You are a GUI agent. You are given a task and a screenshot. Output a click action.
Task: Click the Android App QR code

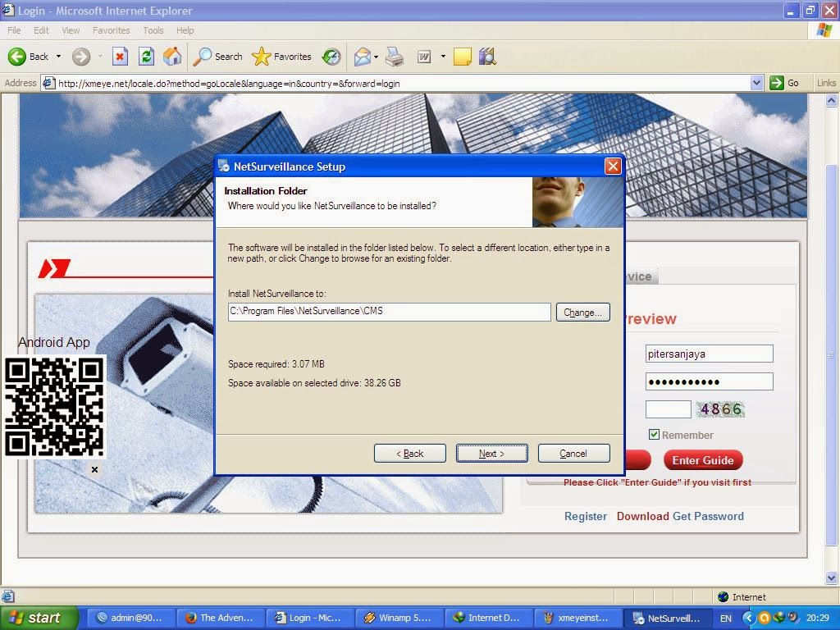(54, 407)
